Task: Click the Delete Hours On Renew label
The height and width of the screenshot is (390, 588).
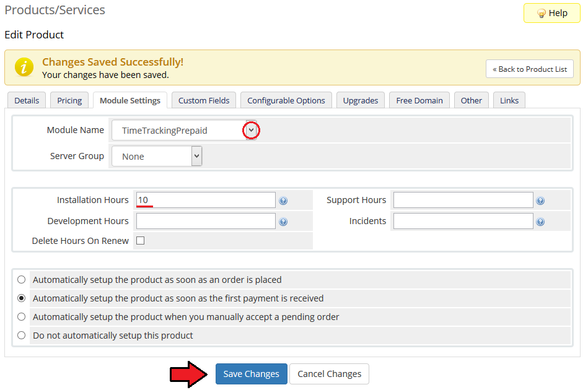Action: 81,241
